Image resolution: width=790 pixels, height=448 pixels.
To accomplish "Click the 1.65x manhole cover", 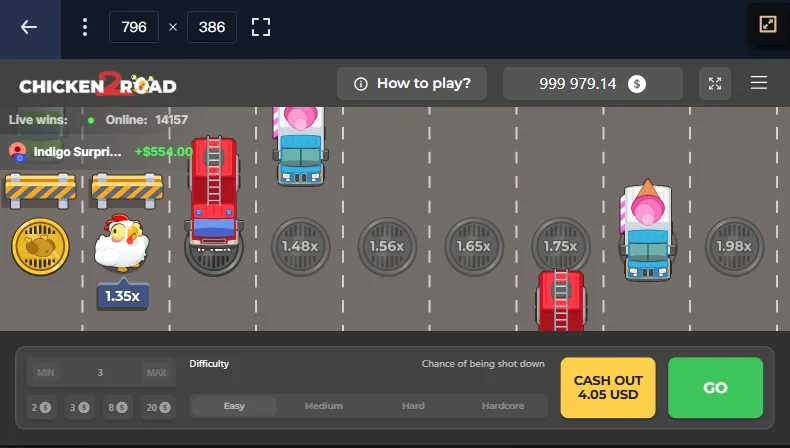I will (474, 246).
